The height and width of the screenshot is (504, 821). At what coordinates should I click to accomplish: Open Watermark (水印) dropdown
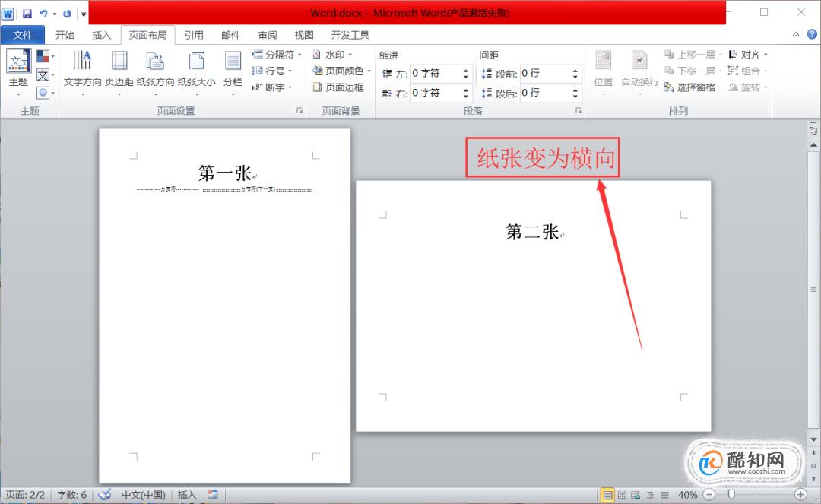(x=332, y=55)
